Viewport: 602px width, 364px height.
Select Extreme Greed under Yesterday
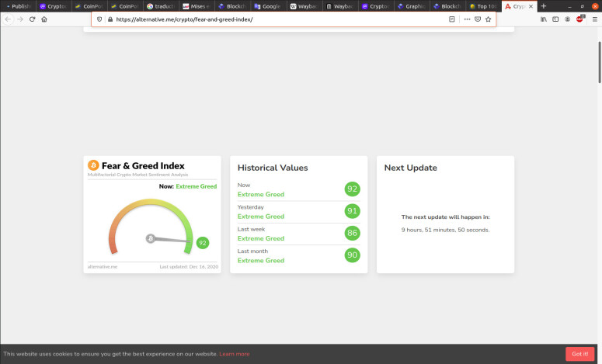[x=261, y=217]
